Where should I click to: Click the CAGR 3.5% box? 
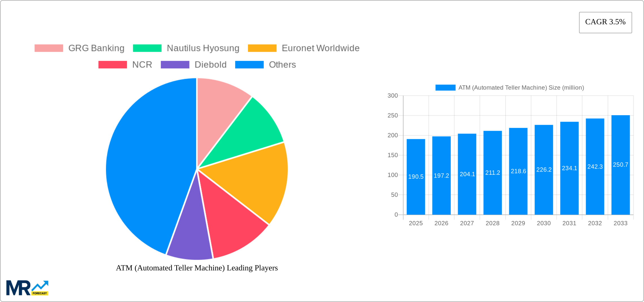(605, 22)
